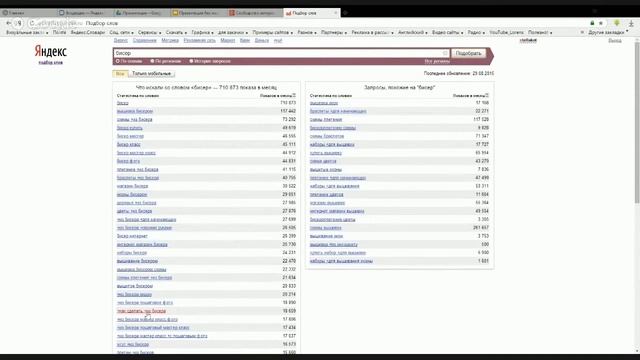Close the Подбор слов browser tab
The height and width of the screenshot is (360, 640).
tap(336, 13)
